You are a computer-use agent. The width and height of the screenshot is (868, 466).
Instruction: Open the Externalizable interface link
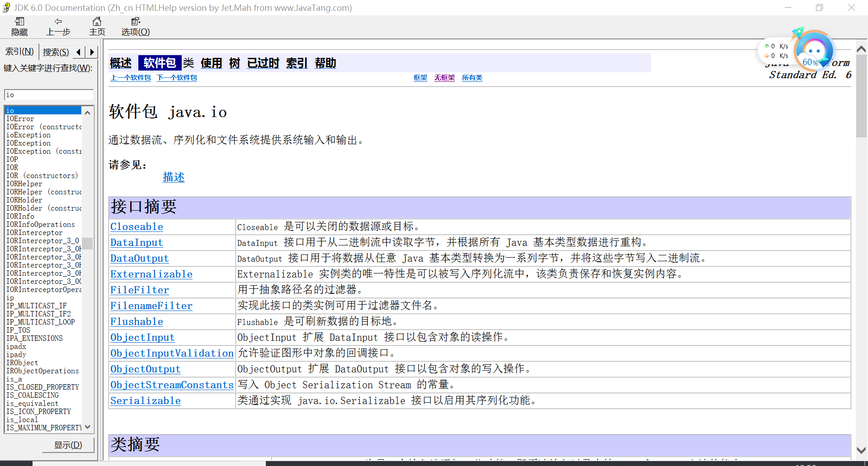click(151, 274)
